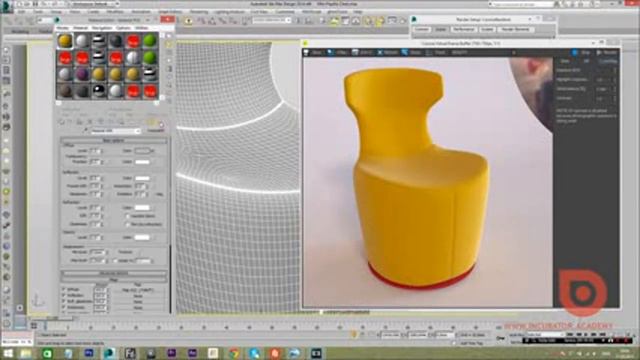Viewport: 640px width, 360px height.
Task: Toggle Show Shaded Material in Viewport icon
Action: 141,122
